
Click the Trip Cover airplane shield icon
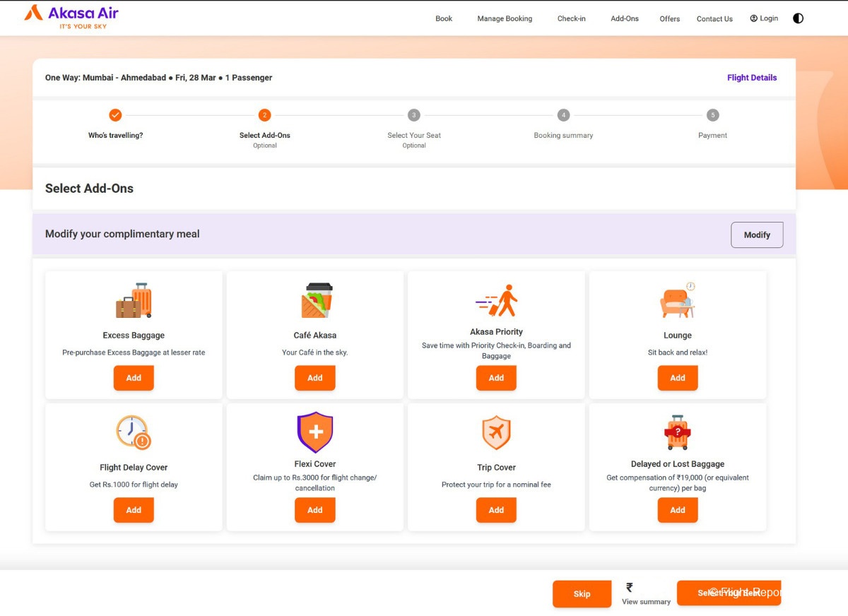pos(496,432)
